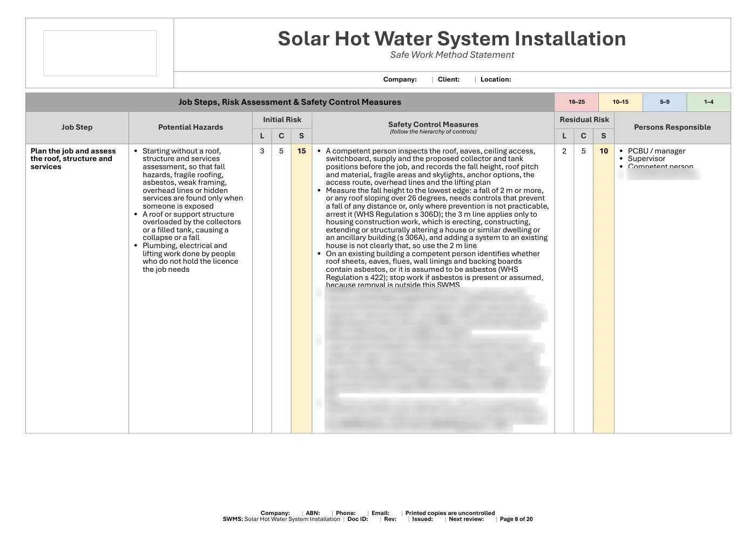Pick the blue 5–9 risk legend cell

(x=665, y=102)
